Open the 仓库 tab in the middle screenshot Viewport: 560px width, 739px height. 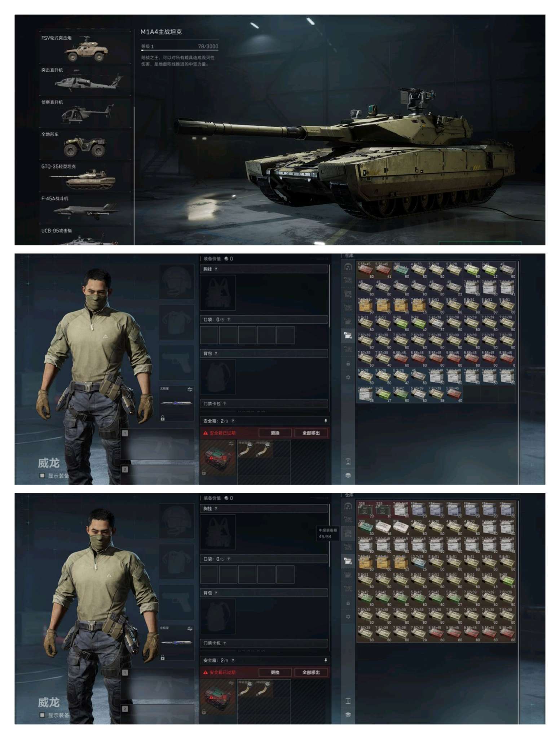(x=349, y=255)
